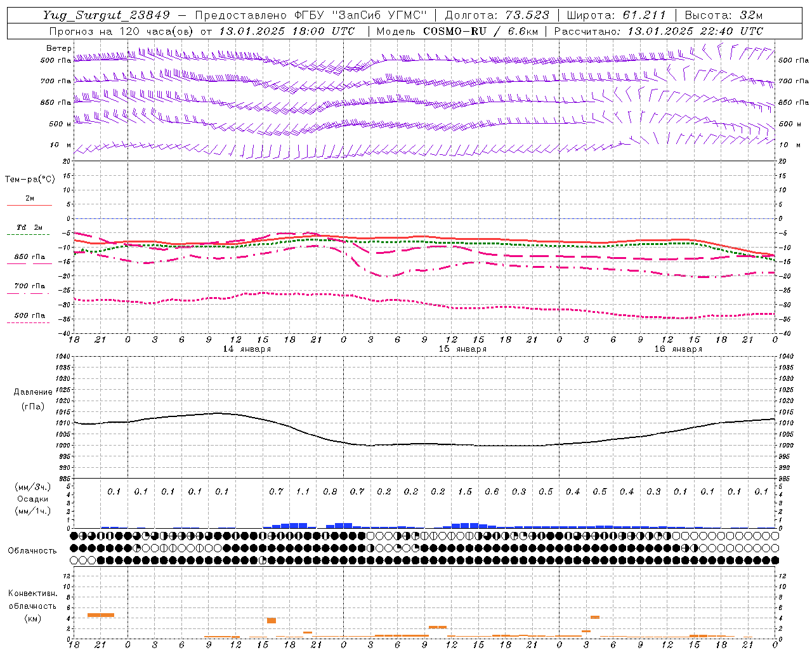Click the text Прогноз на 120 часа(ов)
Image resolution: width=812 pixels, height=650 pixels.
tap(122, 31)
